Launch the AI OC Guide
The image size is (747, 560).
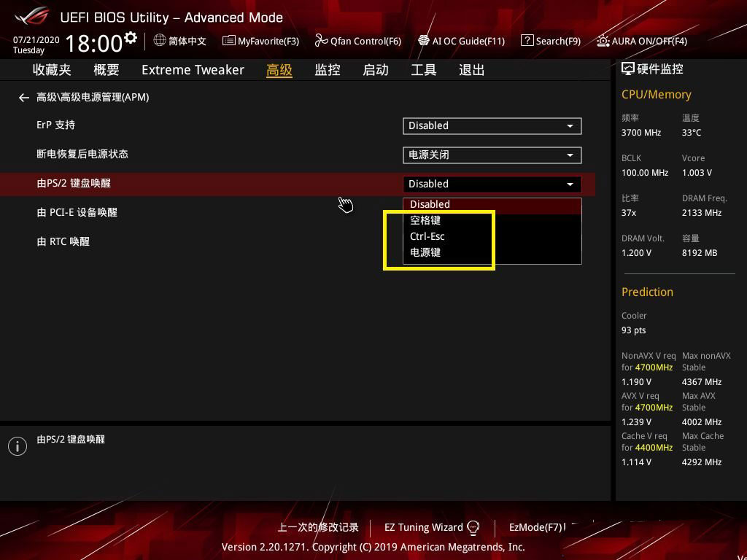click(461, 41)
